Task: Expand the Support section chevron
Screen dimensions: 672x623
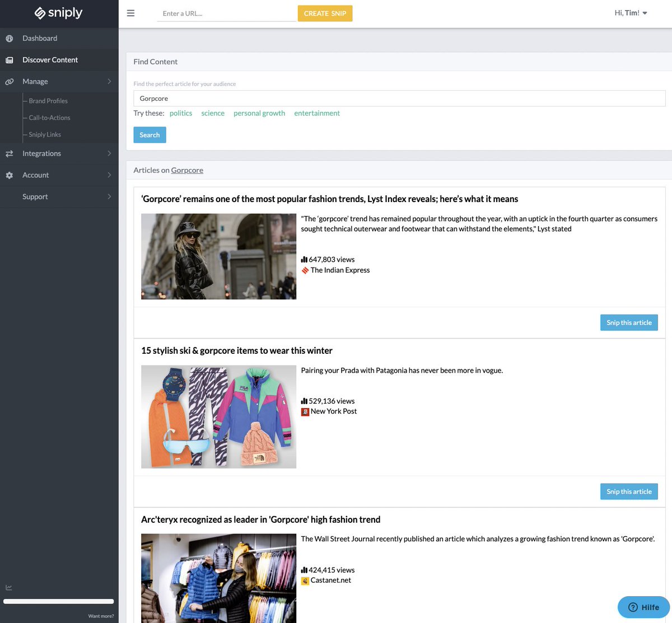Action: [x=109, y=196]
